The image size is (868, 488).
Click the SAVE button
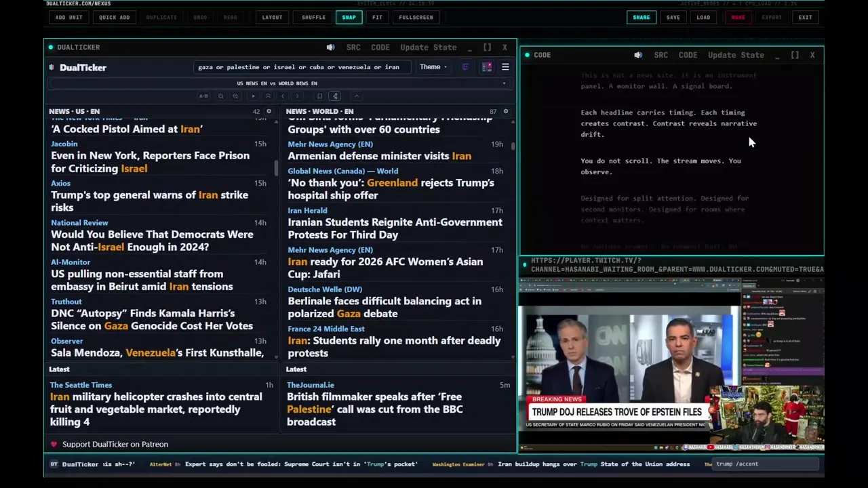[673, 17]
